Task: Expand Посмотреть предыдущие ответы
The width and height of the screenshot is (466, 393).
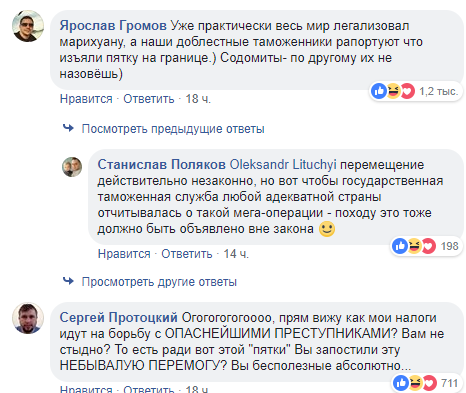Action: (173, 129)
